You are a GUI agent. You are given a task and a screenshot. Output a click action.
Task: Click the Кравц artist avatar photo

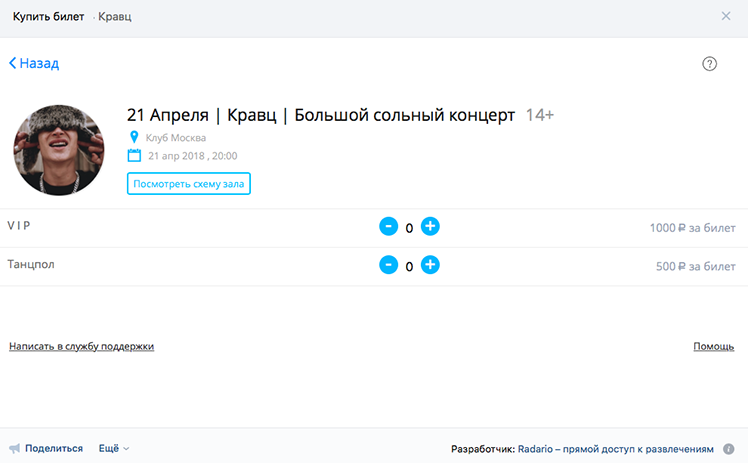pyautogui.click(x=59, y=150)
